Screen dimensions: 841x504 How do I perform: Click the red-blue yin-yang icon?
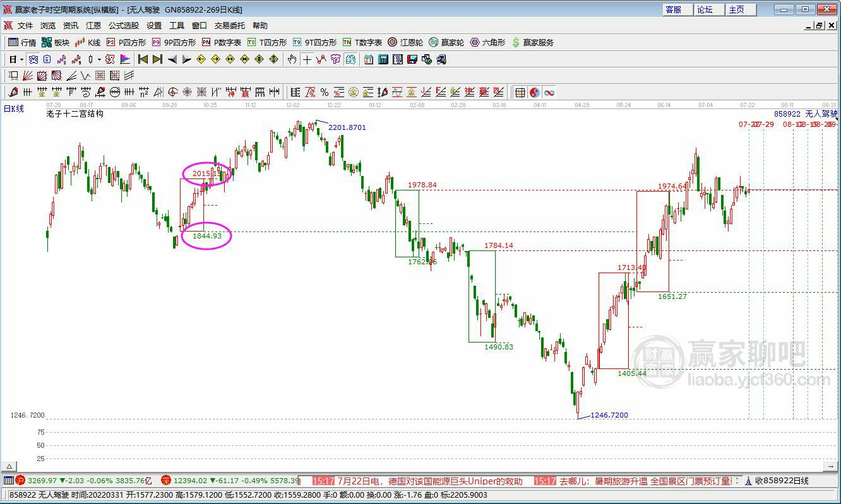[x=535, y=92]
